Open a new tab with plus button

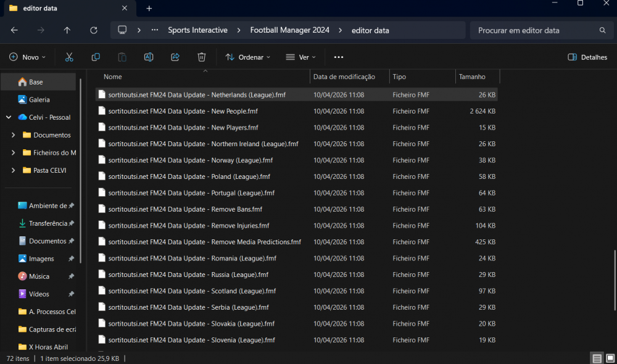pyautogui.click(x=149, y=8)
